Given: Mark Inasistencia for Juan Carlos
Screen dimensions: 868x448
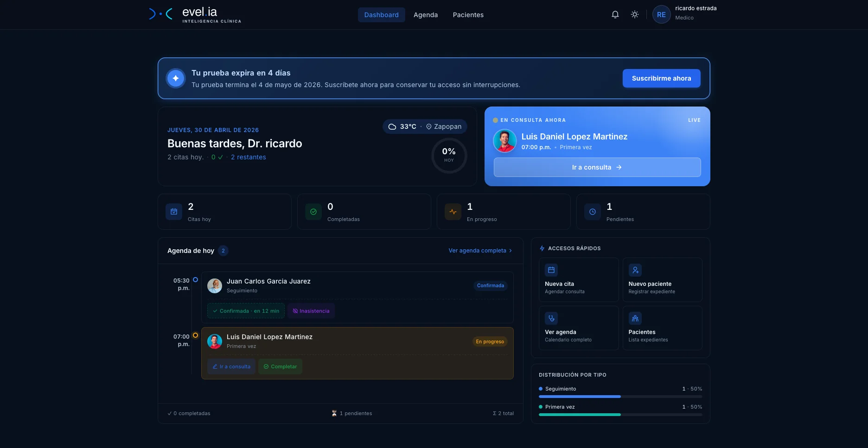Looking at the screenshot, I should pos(311,311).
